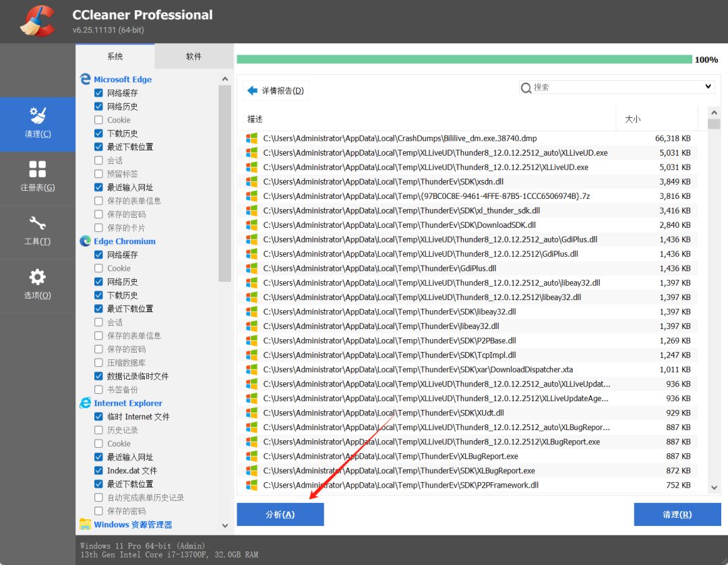This screenshot has width=728, height=565.
Task: Click Windows icon beside P2PBase.dll row
Action: [251, 340]
